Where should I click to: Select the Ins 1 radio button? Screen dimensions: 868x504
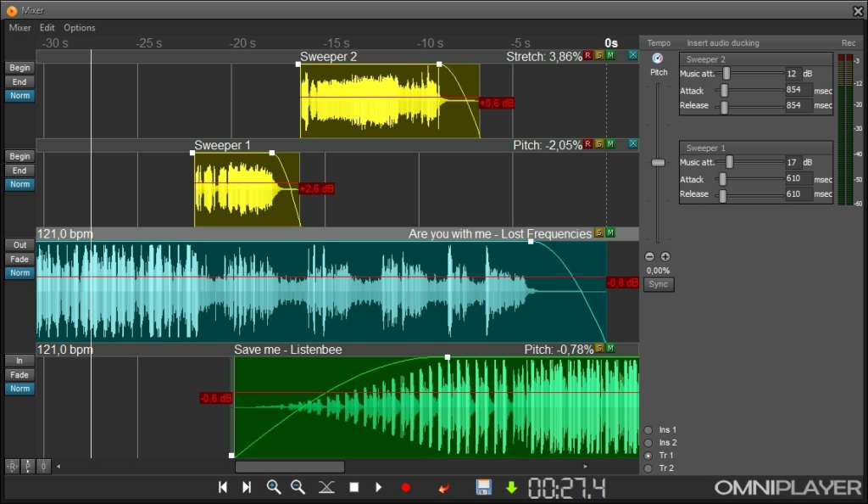[x=648, y=430]
